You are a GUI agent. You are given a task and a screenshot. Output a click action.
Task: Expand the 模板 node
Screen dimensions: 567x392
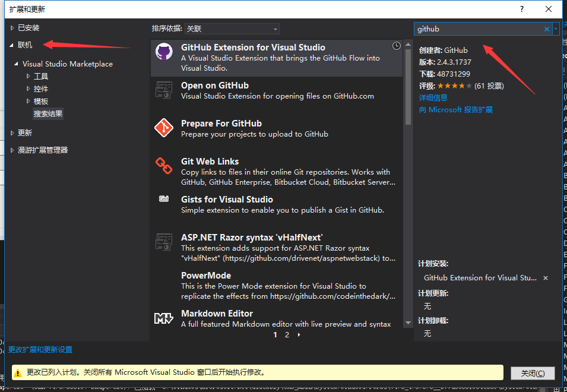[28, 101]
